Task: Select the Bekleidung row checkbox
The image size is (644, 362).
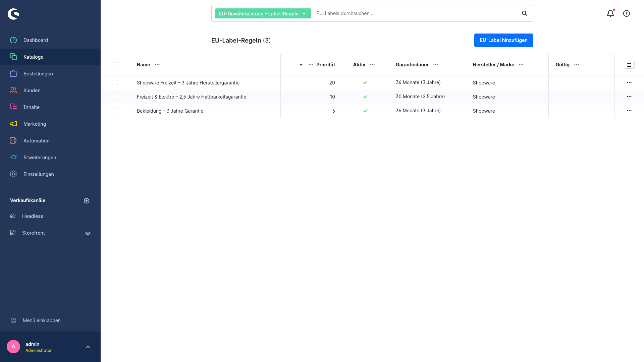Action: [115, 111]
